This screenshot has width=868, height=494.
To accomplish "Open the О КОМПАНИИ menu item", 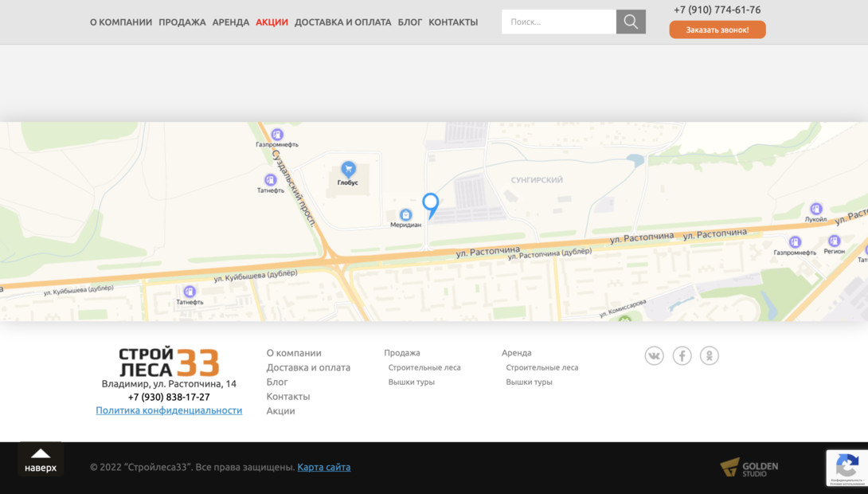I will [121, 22].
